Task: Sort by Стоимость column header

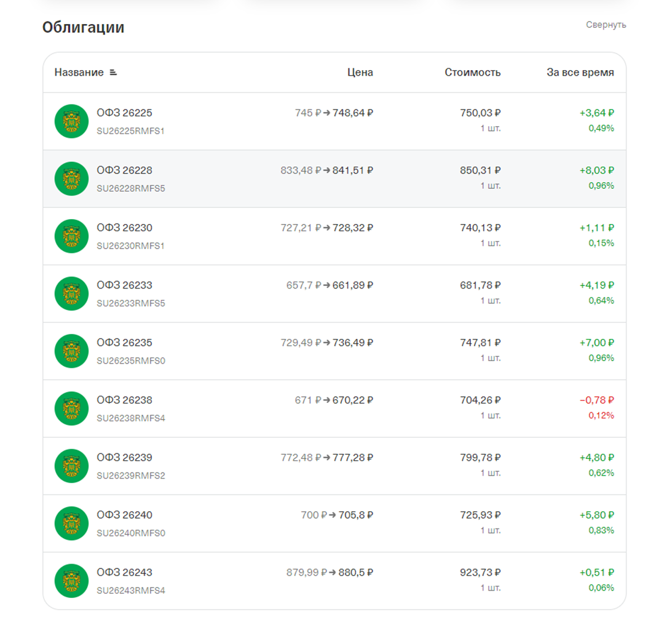Action: [472, 73]
